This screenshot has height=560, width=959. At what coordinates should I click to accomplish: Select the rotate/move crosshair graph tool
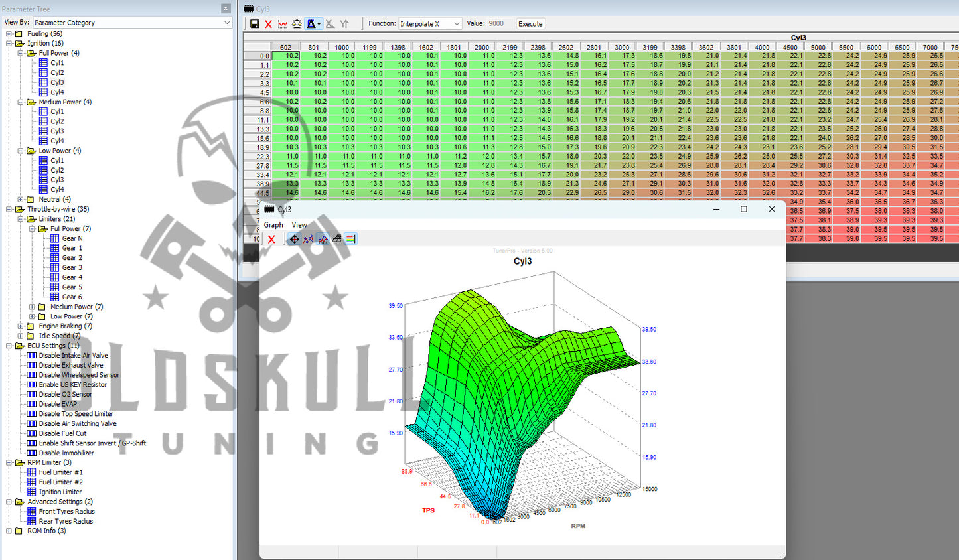click(x=294, y=239)
